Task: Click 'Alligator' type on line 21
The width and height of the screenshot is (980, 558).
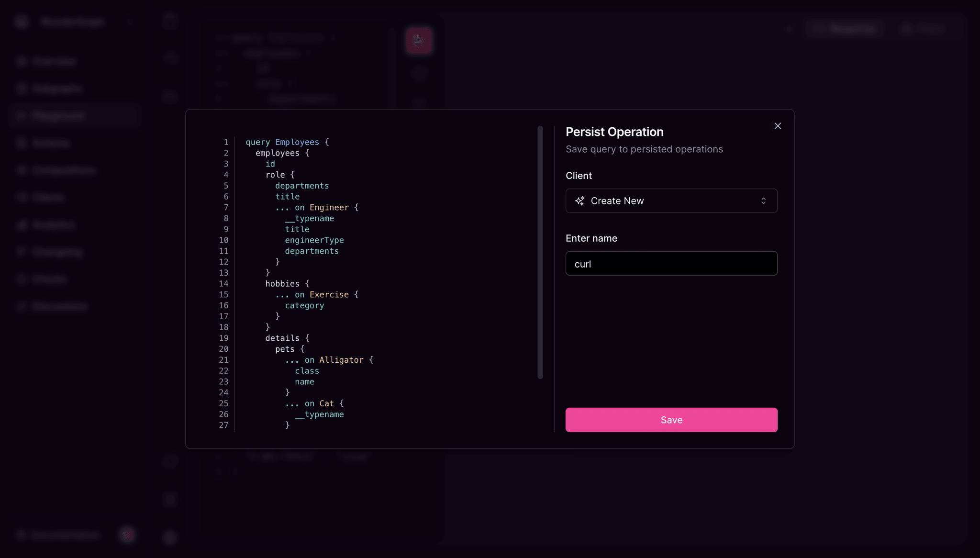Action: pos(341,360)
